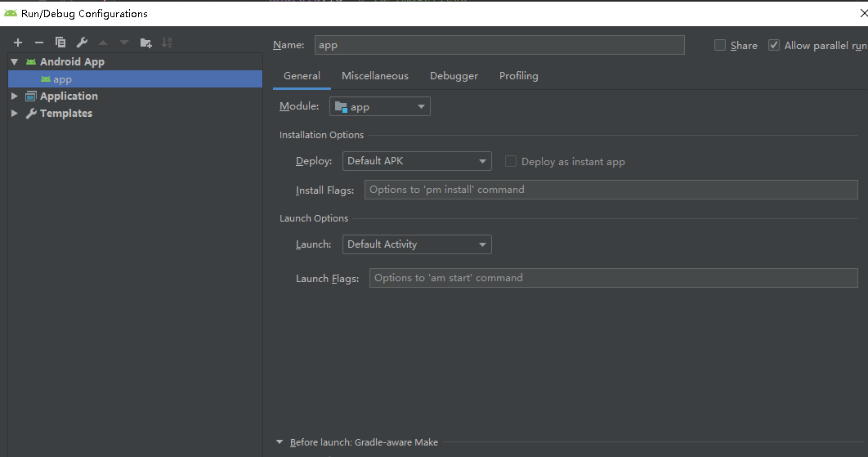Click the Installation Options heading
This screenshot has width=868, height=457.
coord(322,135)
